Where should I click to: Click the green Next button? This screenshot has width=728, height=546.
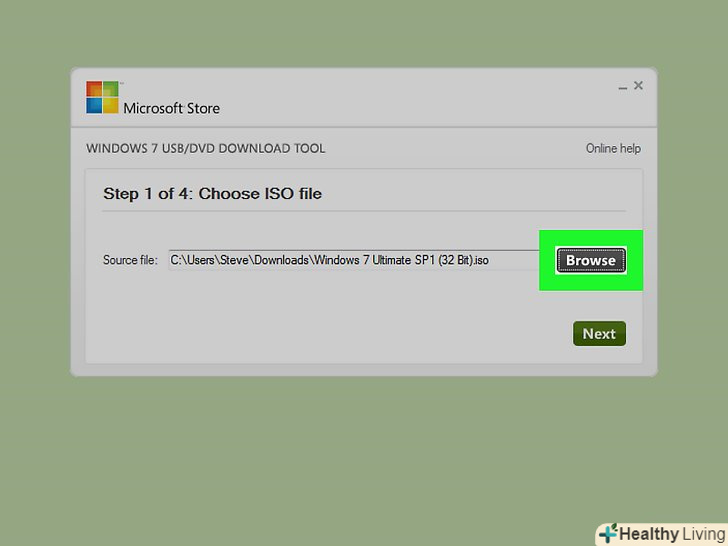(599, 334)
